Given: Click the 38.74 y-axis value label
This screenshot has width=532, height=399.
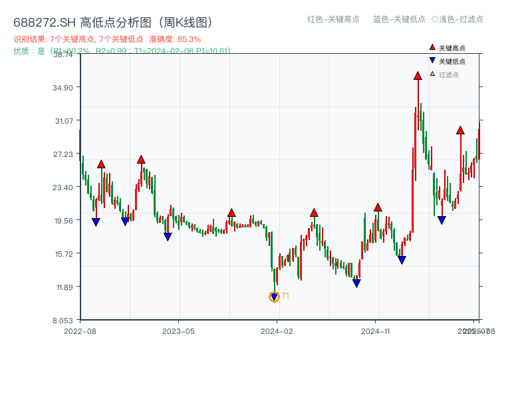Looking at the screenshot, I should 63,56.
